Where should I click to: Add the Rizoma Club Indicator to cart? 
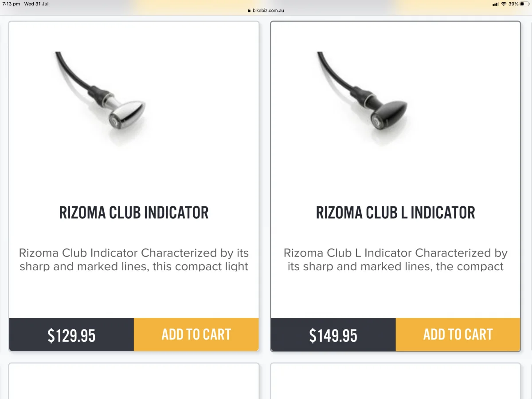(x=196, y=335)
